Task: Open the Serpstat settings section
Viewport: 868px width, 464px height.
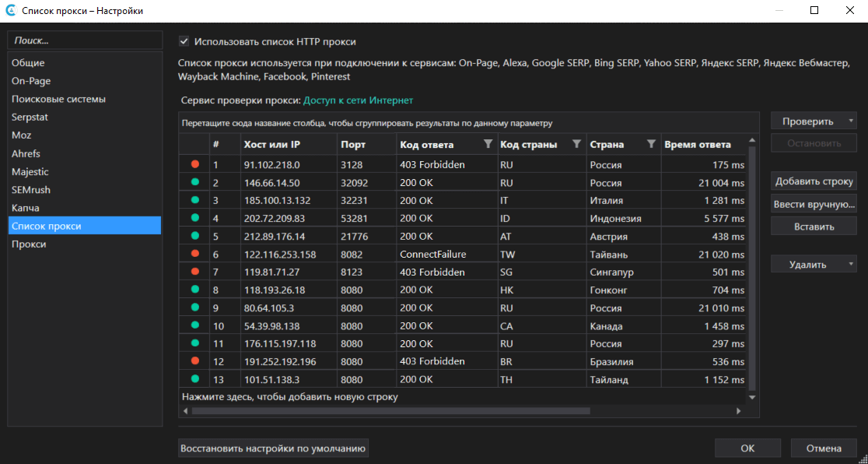Action: [84, 118]
